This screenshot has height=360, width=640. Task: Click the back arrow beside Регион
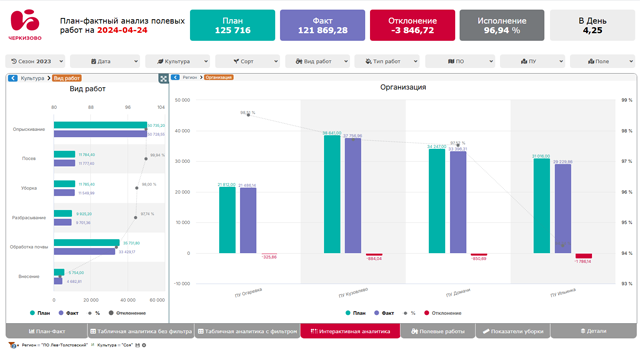[x=175, y=77]
